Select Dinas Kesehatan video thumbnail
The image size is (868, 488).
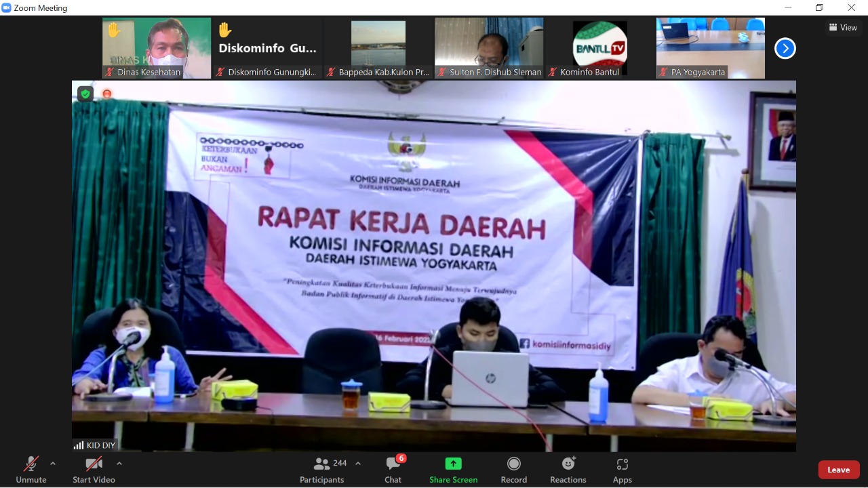(157, 48)
